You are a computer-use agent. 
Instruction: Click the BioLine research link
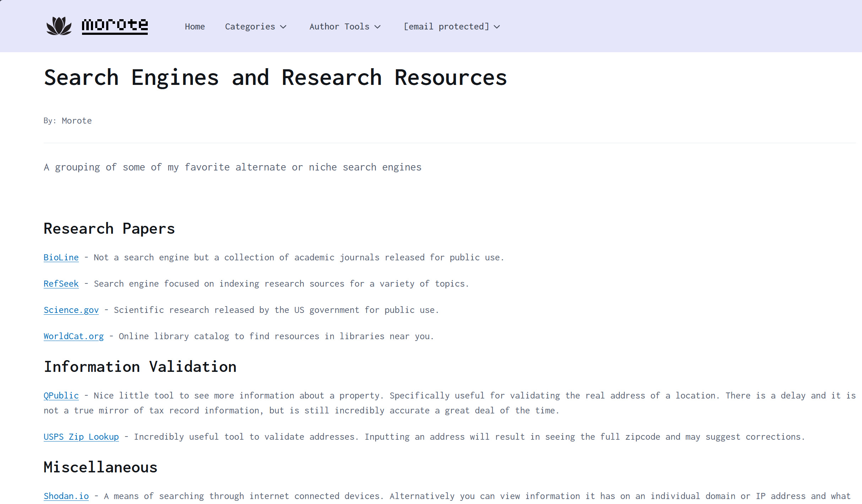[x=61, y=257]
